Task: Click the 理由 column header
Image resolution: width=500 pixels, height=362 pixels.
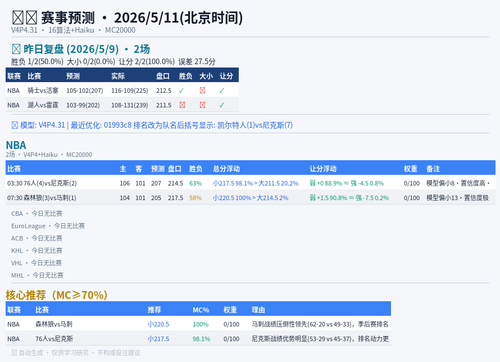Action: pyautogui.click(x=258, y=310)
